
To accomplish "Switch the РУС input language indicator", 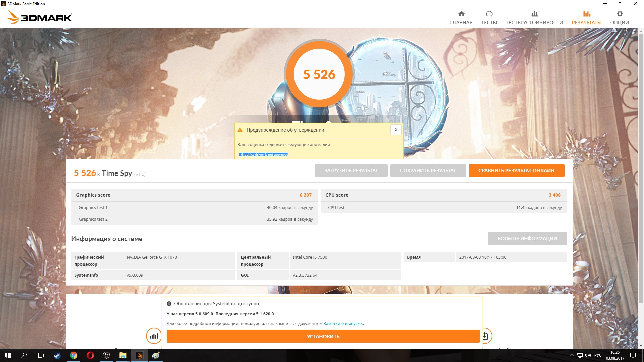I will tap(598, 355).
